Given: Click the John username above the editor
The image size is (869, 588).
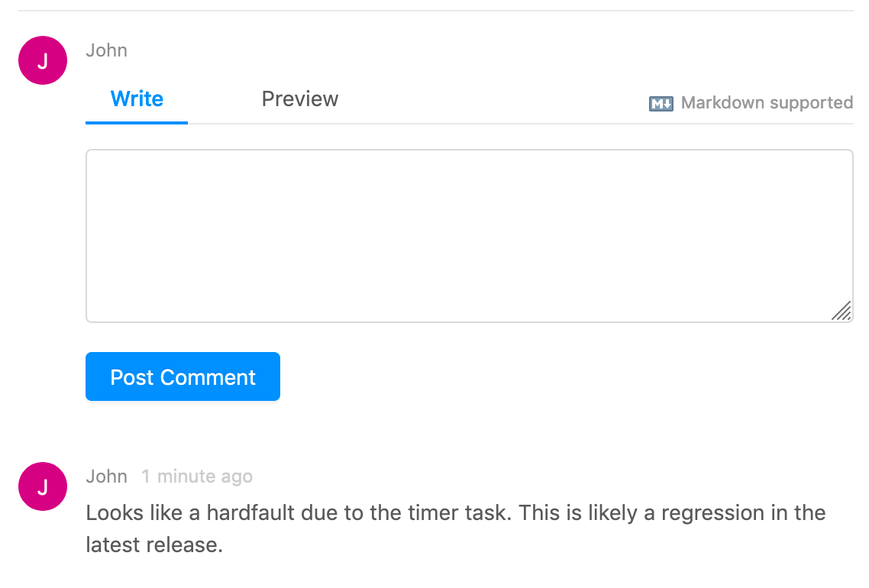Looking at the screenshot, I should point(107,50).
